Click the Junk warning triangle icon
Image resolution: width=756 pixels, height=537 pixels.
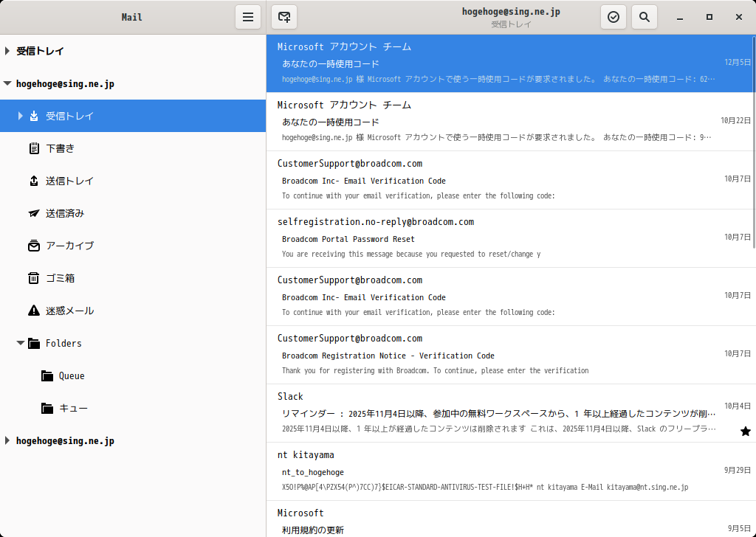tap(34, 311)
